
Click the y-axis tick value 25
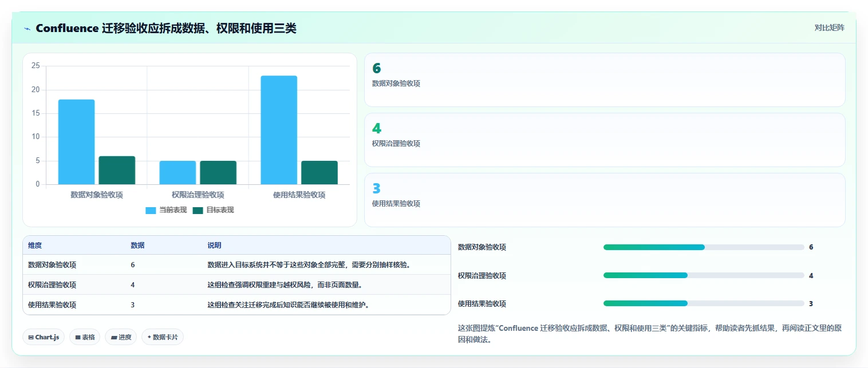35,66
